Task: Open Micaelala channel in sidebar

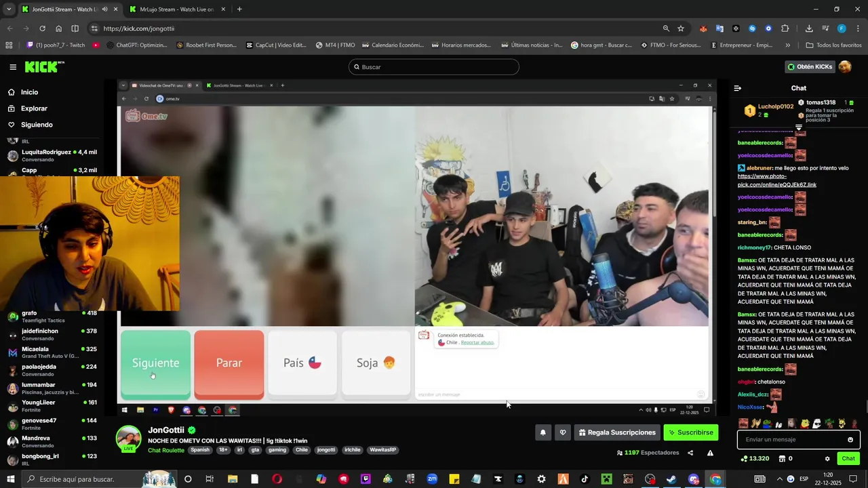Action: pyautogui.click(x=52, y=352)
